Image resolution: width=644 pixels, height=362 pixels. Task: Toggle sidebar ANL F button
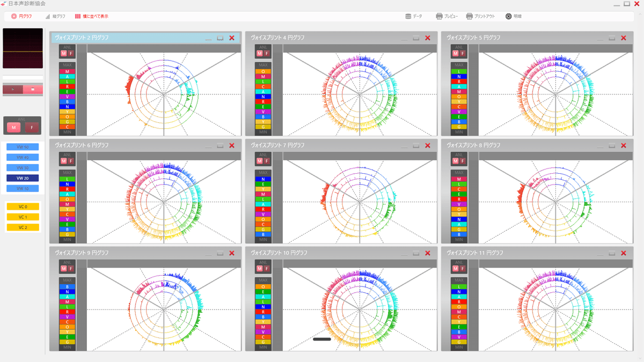pos(32,128)
